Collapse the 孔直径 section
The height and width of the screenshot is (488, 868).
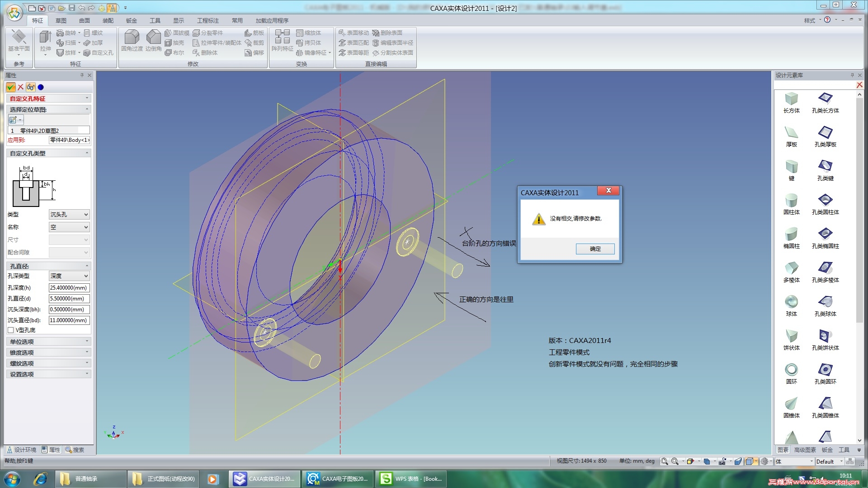(87, 266)
